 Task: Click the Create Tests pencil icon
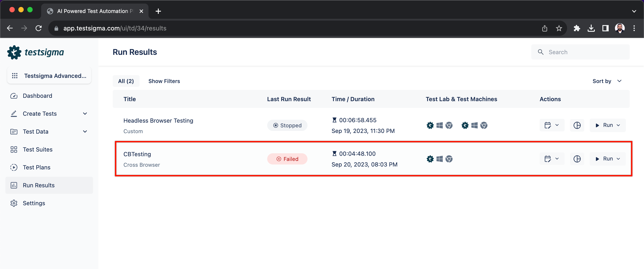(x=14, y=114)
